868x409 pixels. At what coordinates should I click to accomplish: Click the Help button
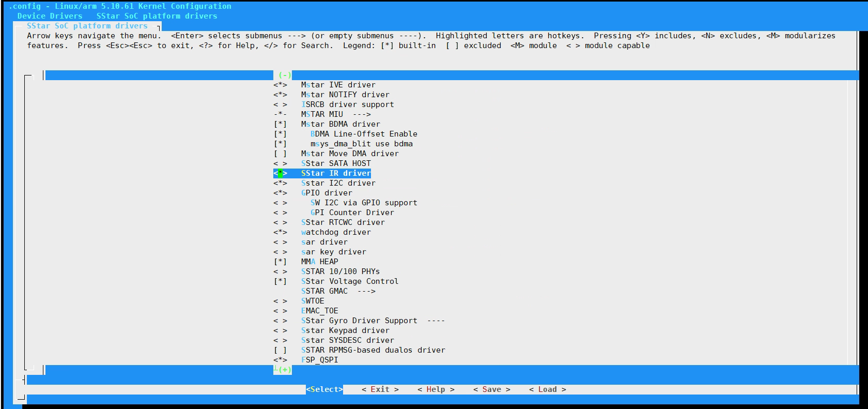click(x=436, y=389)
